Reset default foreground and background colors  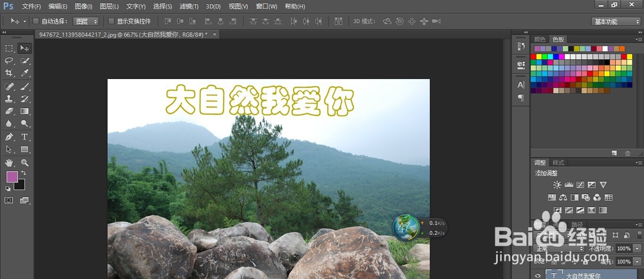point(8,188)
